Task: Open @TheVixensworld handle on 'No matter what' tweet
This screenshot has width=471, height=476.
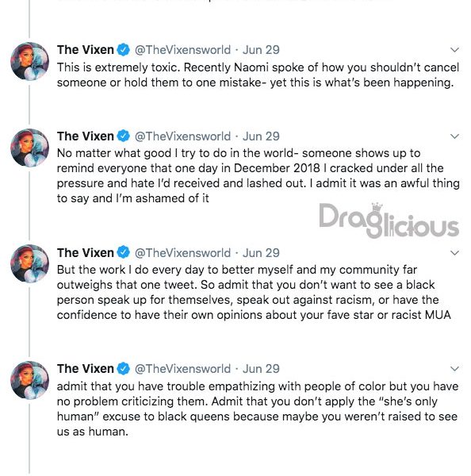Action: pos(182,136)
